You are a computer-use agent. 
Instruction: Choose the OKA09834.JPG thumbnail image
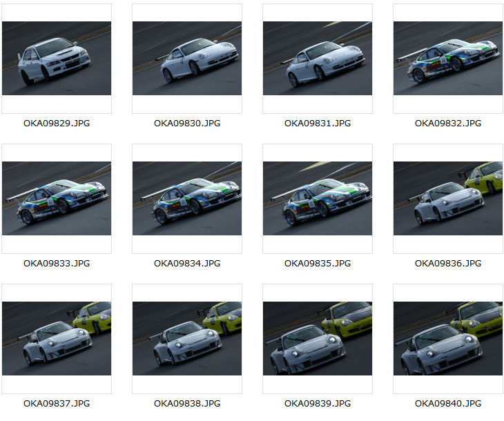[x=187, y=198]
